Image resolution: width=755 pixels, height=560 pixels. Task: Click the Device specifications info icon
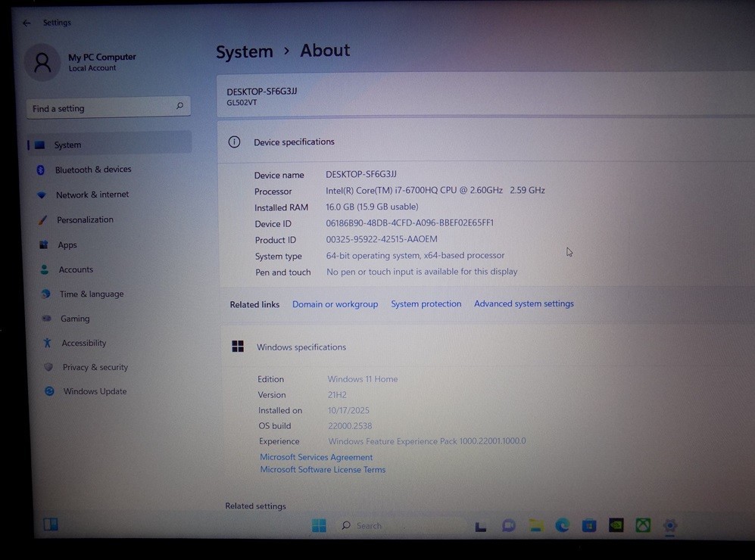pos(234,142)
